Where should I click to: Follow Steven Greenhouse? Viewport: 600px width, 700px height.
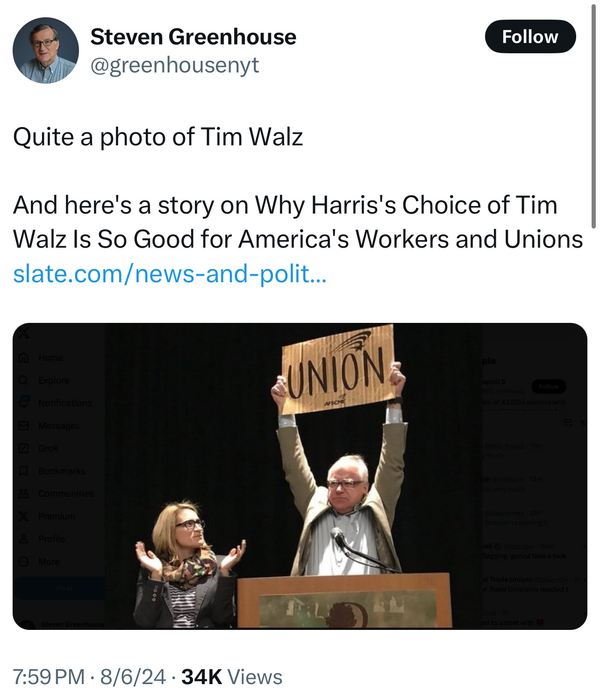pyautogui.click(x=530, y=36)
